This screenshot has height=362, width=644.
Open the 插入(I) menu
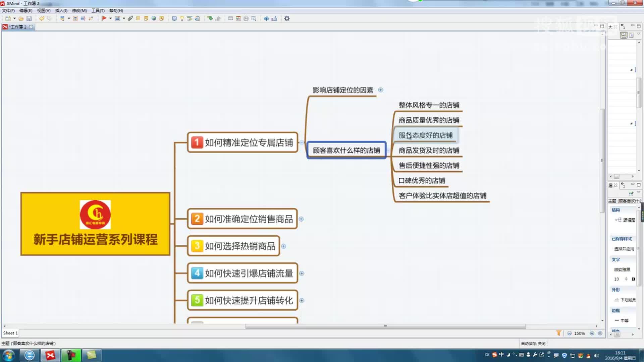tap(61, 11)
